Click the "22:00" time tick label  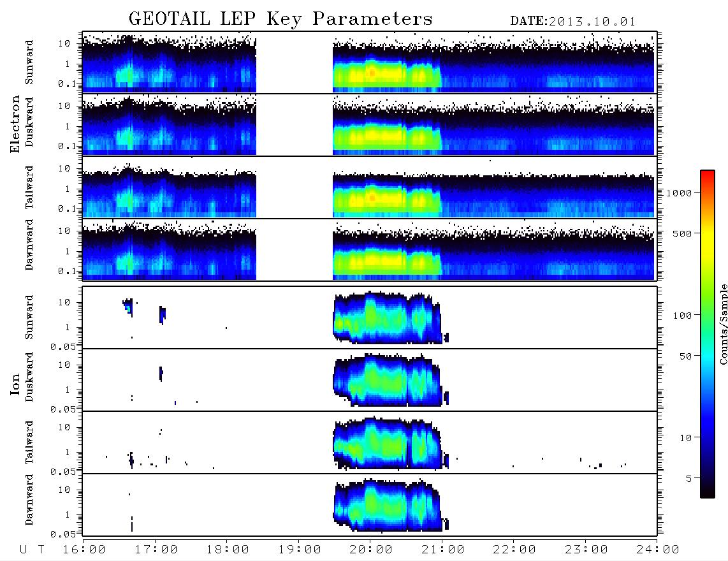pyautogui.click(x=514, y=550)
